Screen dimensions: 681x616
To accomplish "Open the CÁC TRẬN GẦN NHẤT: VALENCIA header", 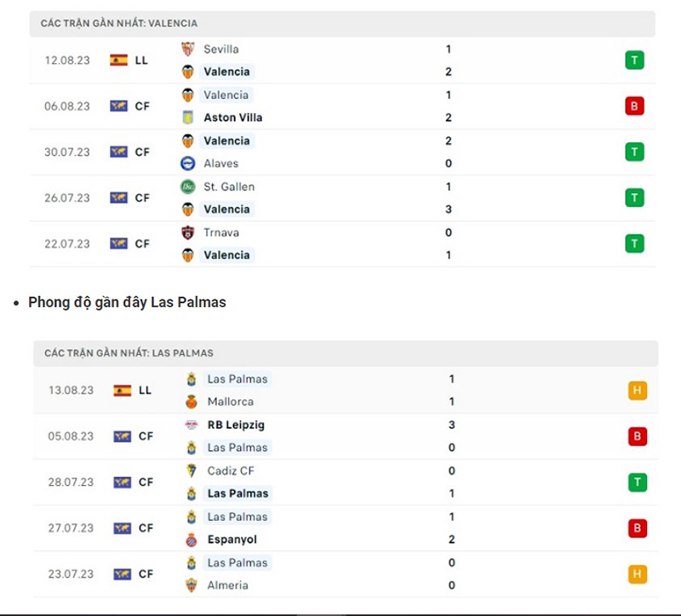I will [119, 24].
